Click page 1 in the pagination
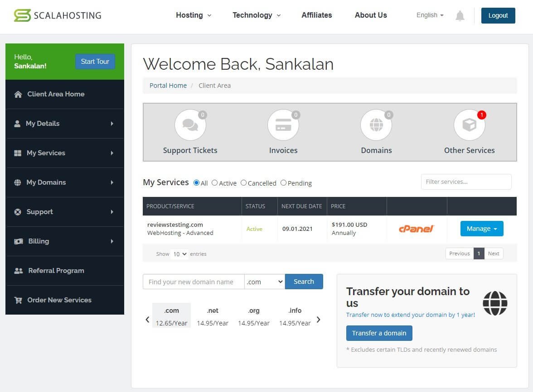This screenshot has width=533, height=392. pyautogui.click(x=479, y=253)
